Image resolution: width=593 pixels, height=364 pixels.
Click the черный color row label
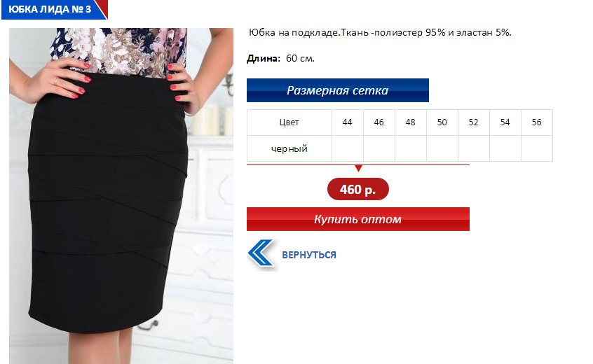(x=289, y=148)
